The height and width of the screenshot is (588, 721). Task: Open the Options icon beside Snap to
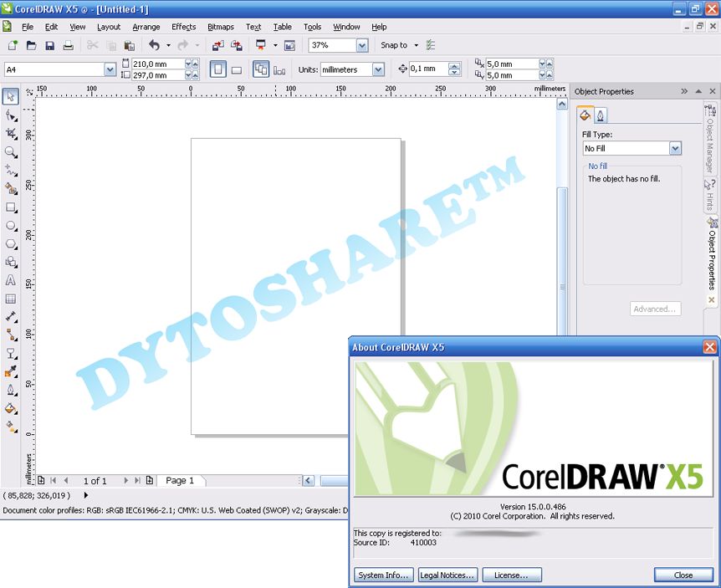[x=431, y=45]
